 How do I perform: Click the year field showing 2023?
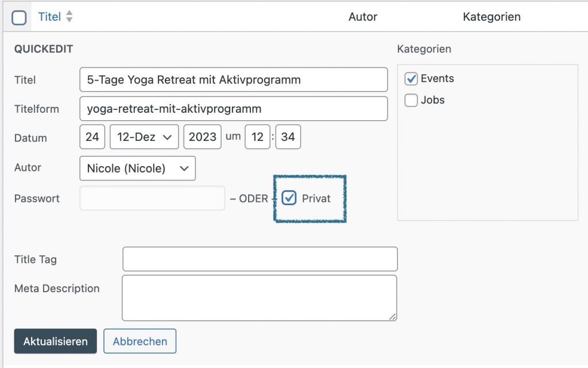pos(202,137)
